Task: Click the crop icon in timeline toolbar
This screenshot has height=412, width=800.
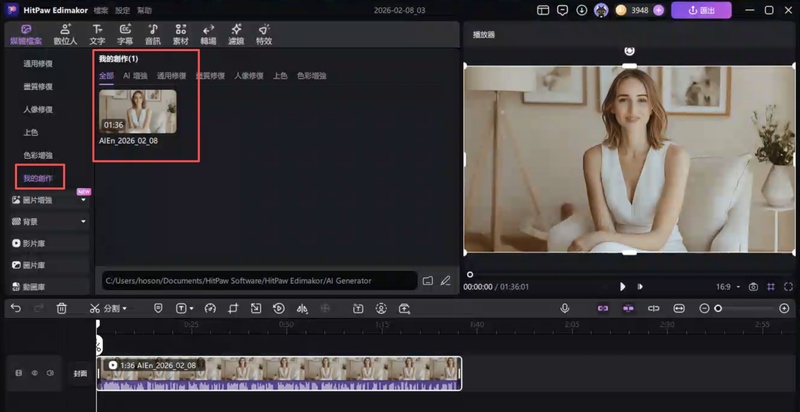Action: point(232,308)
